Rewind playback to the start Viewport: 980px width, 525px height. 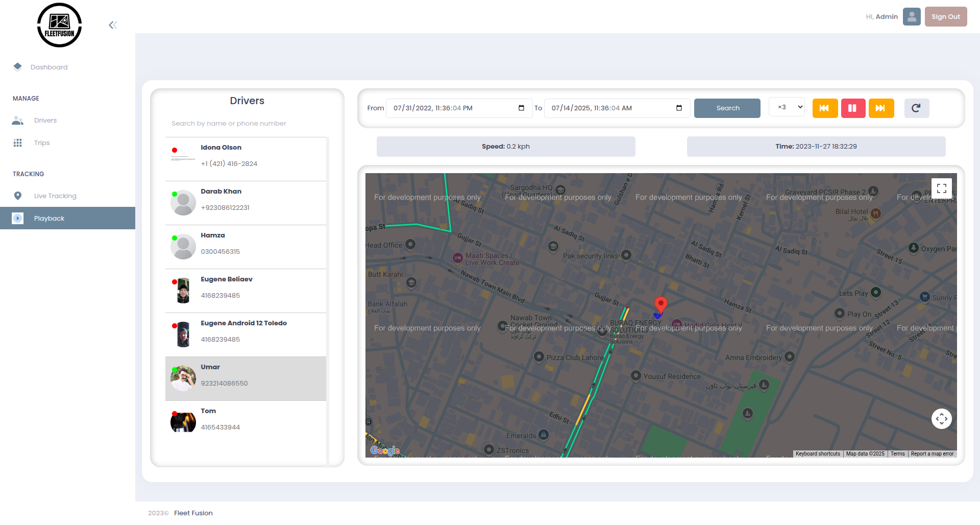pyautogui.click(x=825, y=108)
